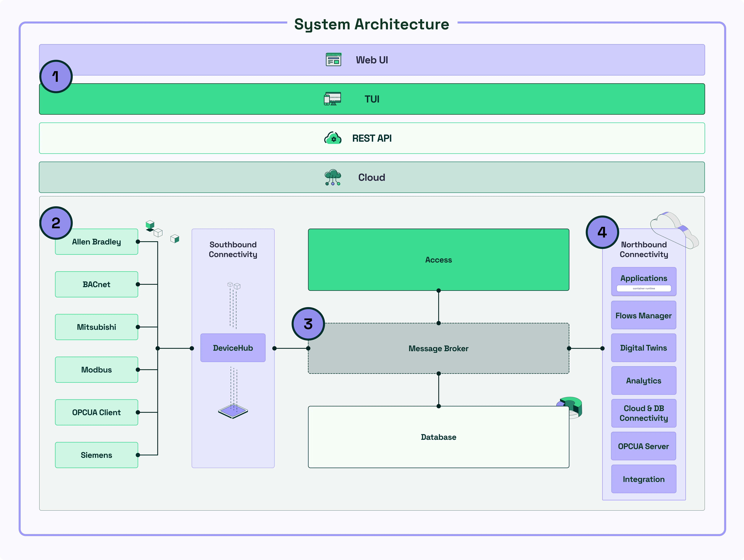The image size is (744, 560).
Task: Click the Mitsubishi protocol box
Action: tap(97, 327)
